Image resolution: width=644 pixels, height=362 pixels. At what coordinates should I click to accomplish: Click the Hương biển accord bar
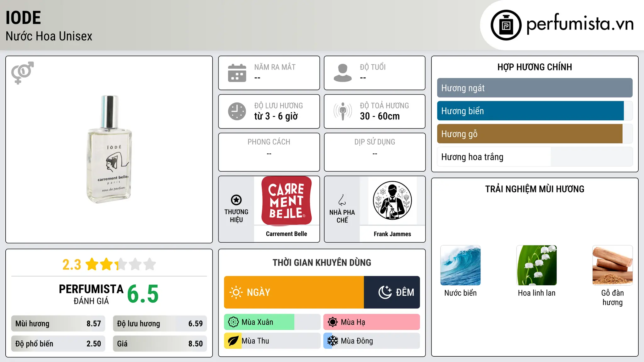pos(535,111)
